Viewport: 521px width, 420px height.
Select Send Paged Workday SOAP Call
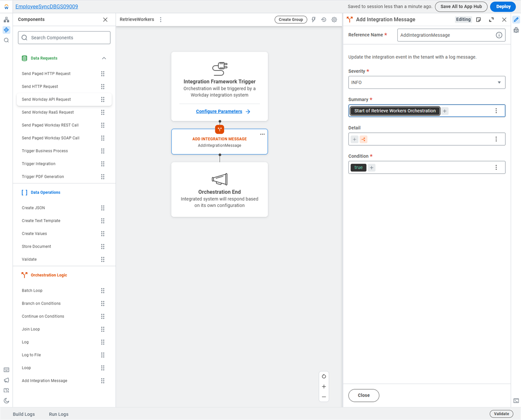pos(64,138)
